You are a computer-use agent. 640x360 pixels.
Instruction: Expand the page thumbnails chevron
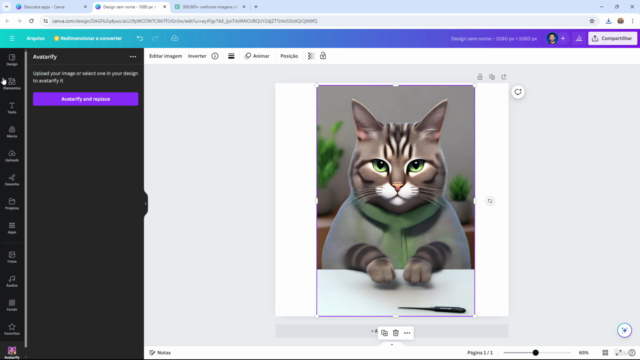[392, 344]
